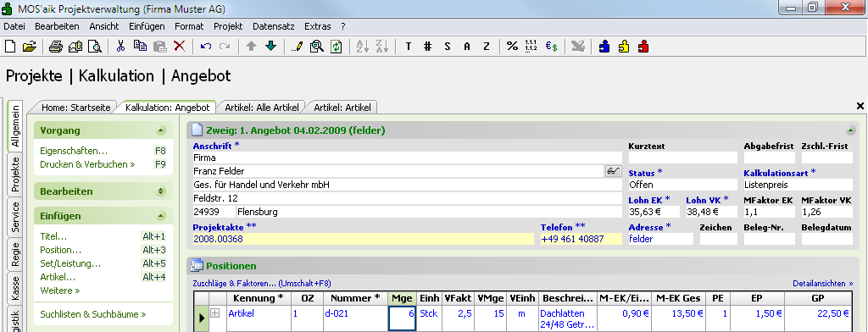Open the Projekt menu

pyautogui.click(x=228, y=26)
